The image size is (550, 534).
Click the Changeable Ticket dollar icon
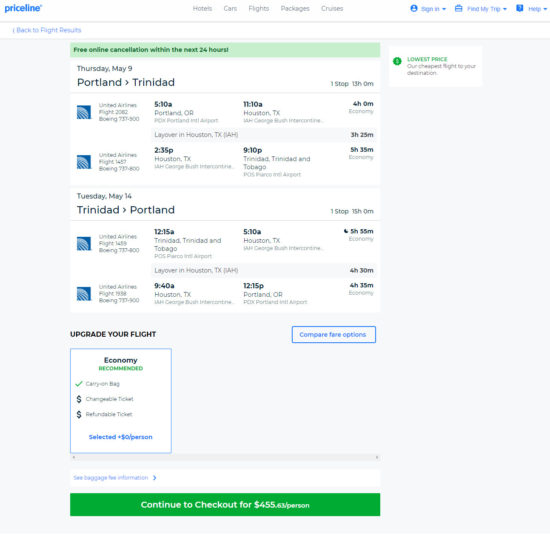tap(79, 399)
